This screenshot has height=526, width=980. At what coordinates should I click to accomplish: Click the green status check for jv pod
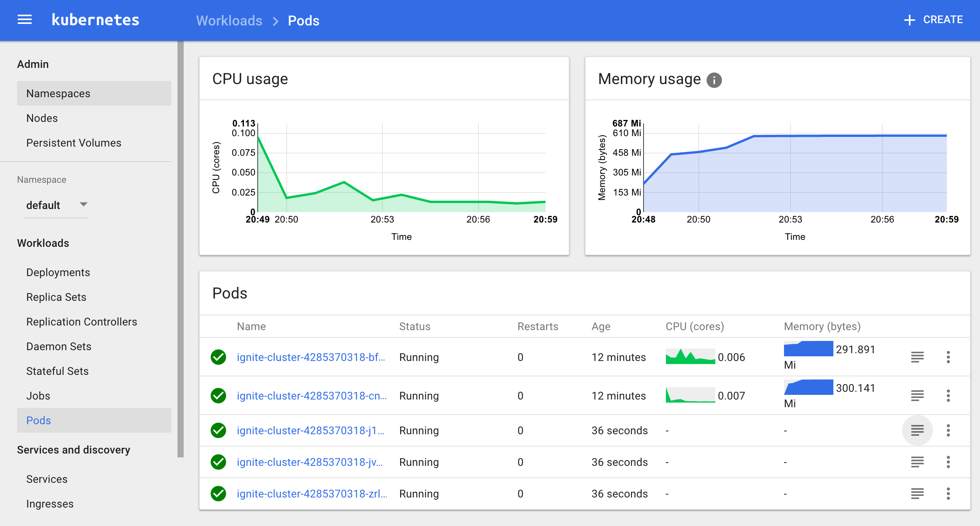point(218,462)
